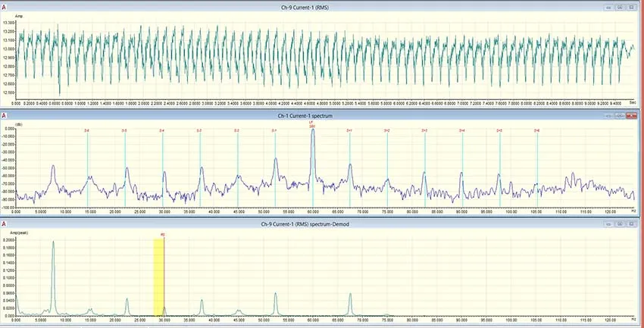Image resolution: width=644 pixels, height=328 pixels.
Task: Minimize the spectrum-Demod window
Action: [x=609, y=224]
